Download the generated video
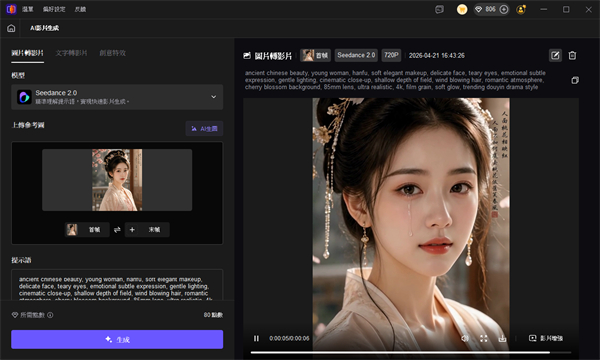 (x=502, y=338)
